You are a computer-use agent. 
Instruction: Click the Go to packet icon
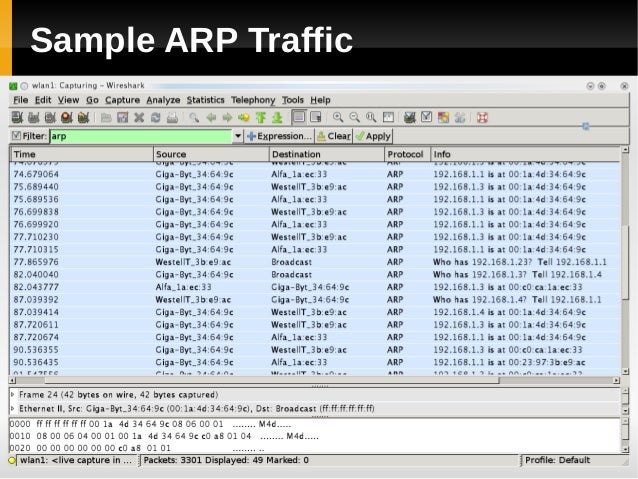244,118
